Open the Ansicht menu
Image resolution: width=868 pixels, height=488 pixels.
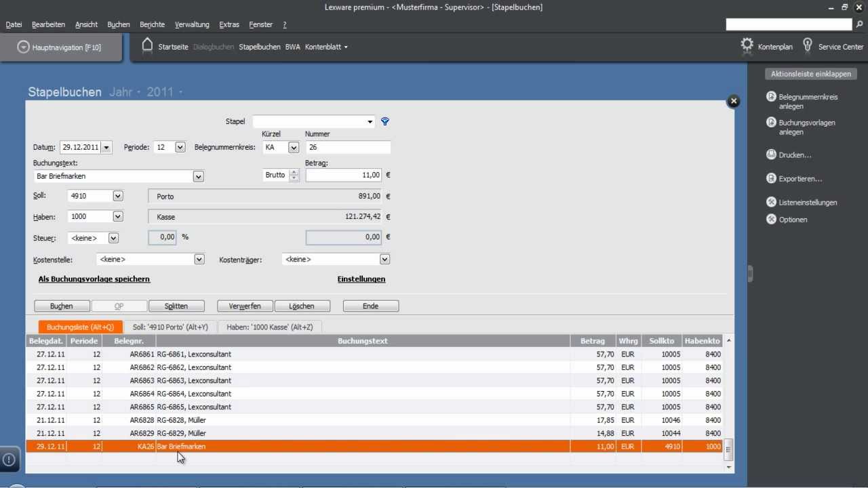[x=86, y=24]
